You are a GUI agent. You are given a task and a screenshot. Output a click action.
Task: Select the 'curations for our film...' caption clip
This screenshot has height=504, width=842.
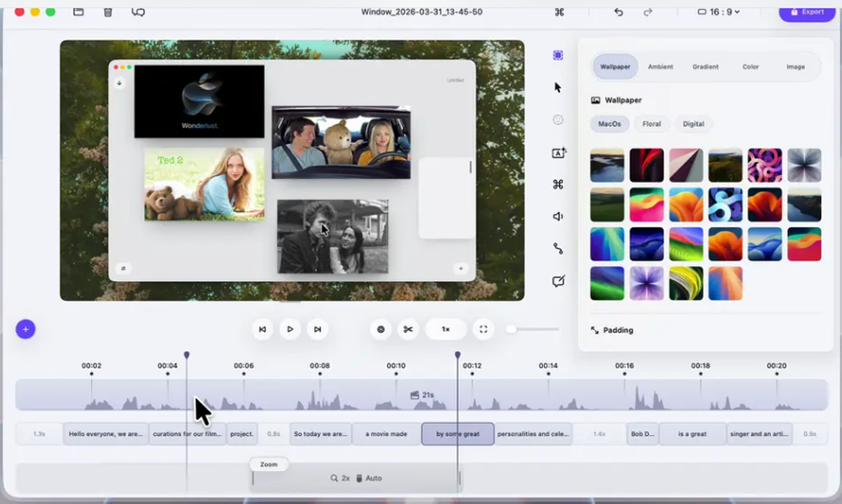point(188,433)
